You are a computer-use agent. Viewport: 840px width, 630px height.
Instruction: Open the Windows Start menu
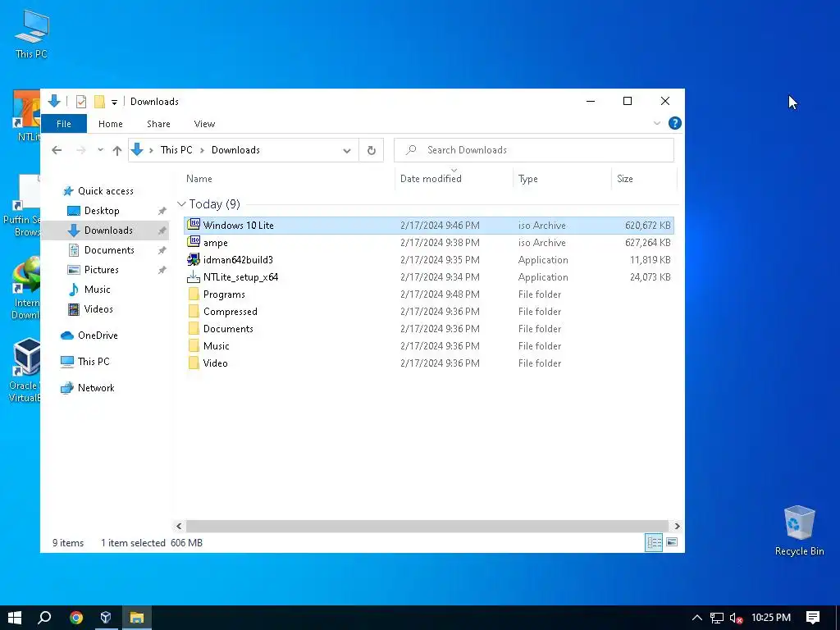[15, 618]
